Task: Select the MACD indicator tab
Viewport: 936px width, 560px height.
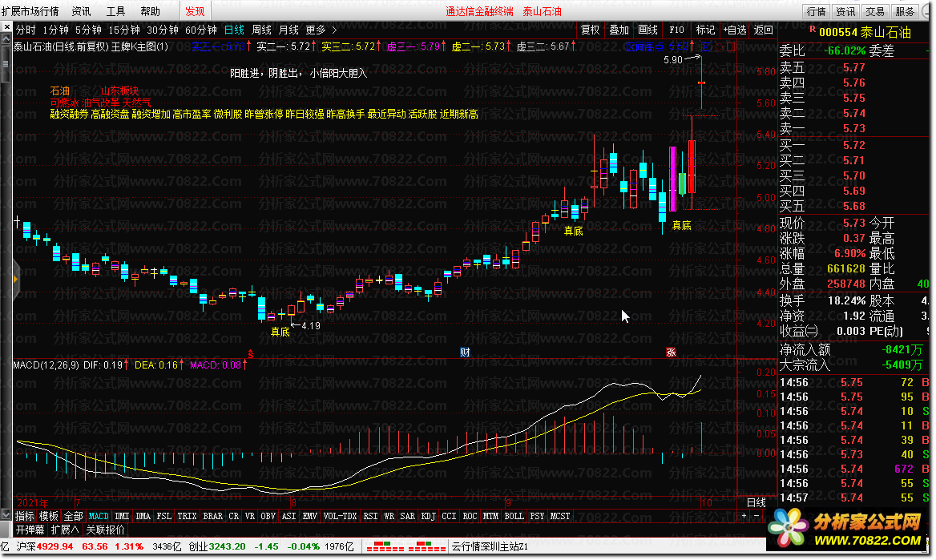Action: point(99,516)
